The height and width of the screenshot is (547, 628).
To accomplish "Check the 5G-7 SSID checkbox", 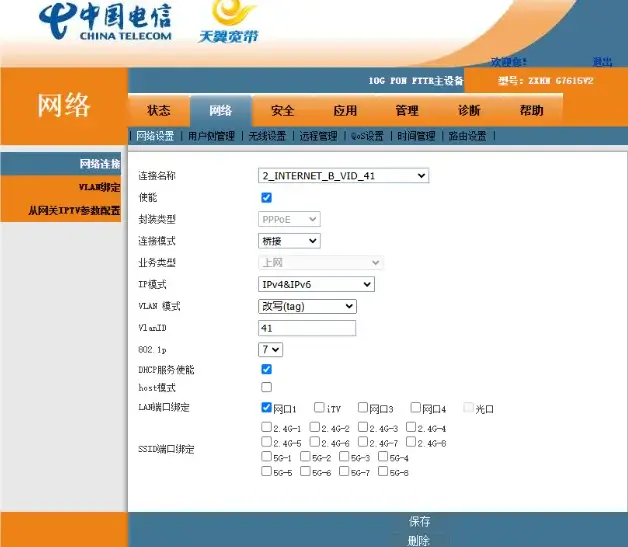I will point(344,471).
